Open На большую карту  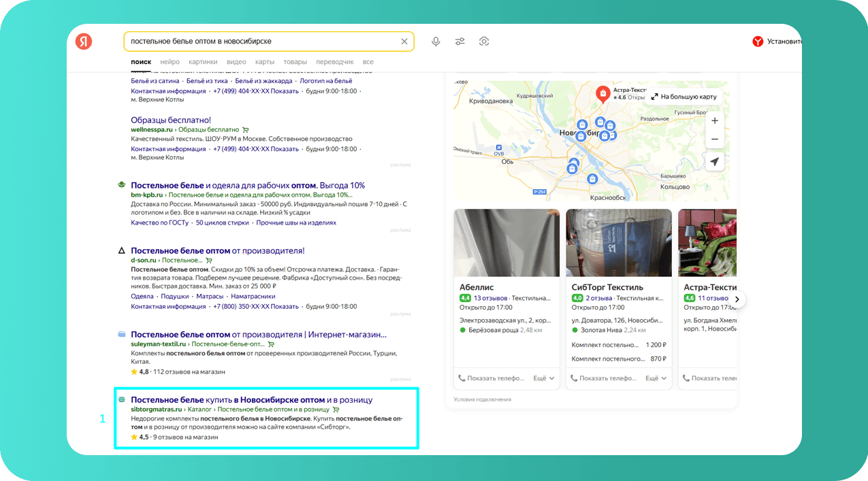pos(684,97)
